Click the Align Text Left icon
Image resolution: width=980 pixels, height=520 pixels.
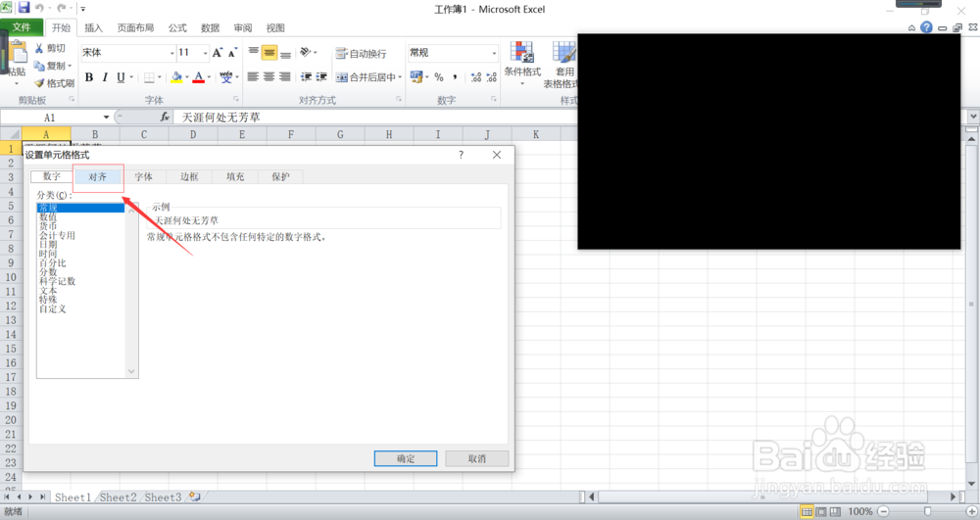tap(253, 76)
